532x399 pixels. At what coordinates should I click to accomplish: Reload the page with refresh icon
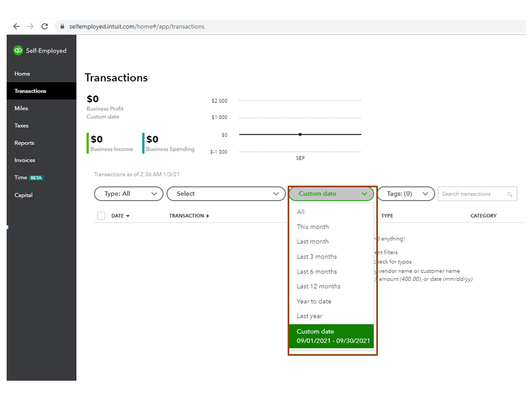pos(45,27)
